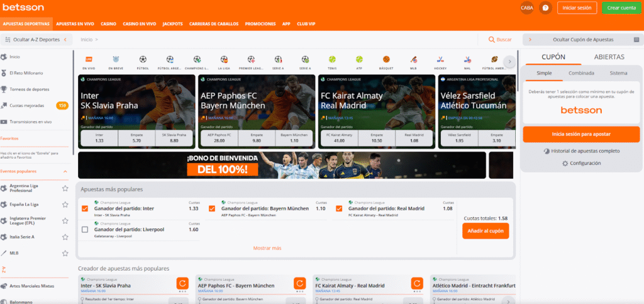Uncheck Ganador del partido: Bayern München checkbox
Screen dimensions: 644x304
[212, 209]
